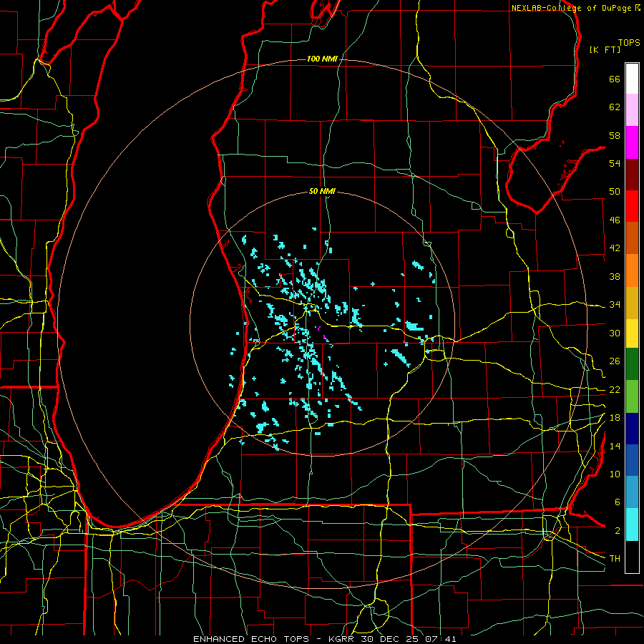Click legend value 50
This screenshot has width=644, height=644.
coord(615,192)
